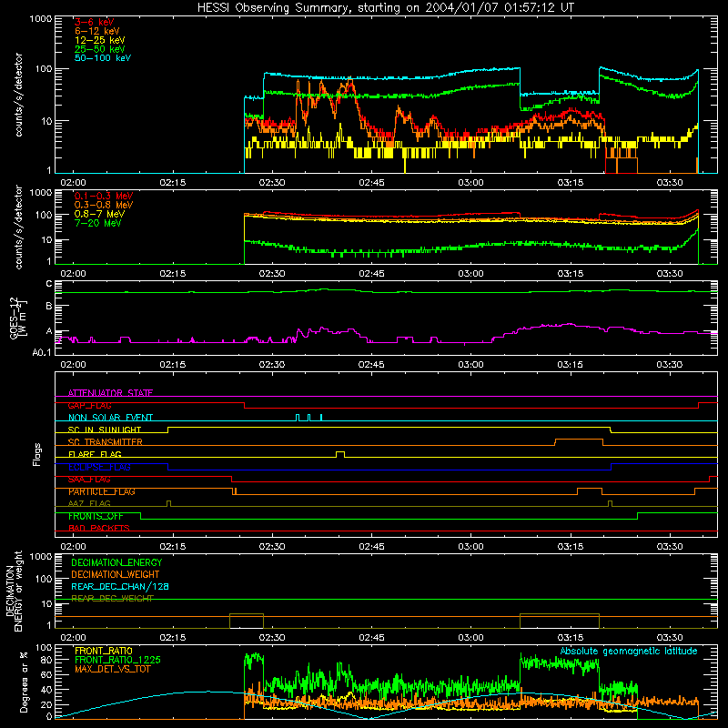Select the BAD_PACKETS flag label
Image resolution: width=728 pixels, height=728 pixels.
pyautogui.click(x=99, y=528)
